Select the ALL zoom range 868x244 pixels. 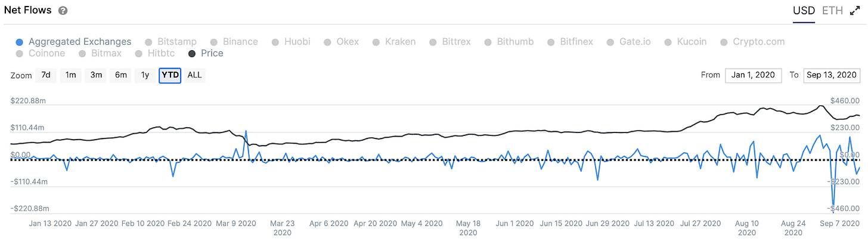point(194,75)
